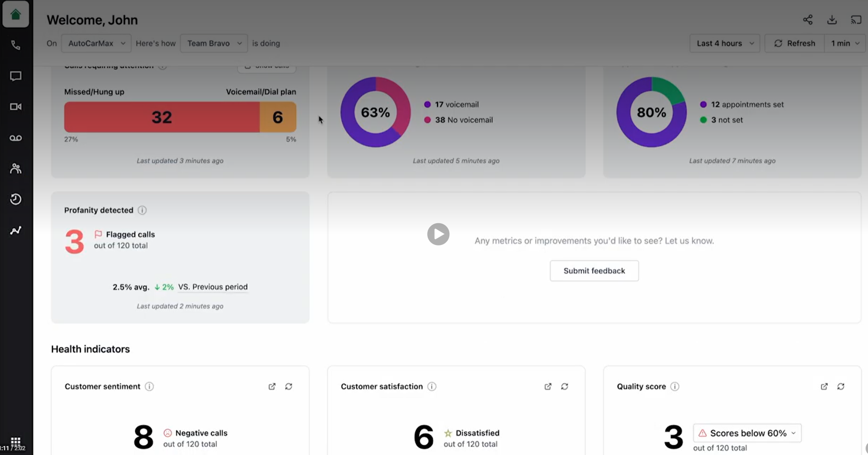This screenshot has width=868, height=455.
Task: Click the Refresh button
Action: [x=794, y=44]
